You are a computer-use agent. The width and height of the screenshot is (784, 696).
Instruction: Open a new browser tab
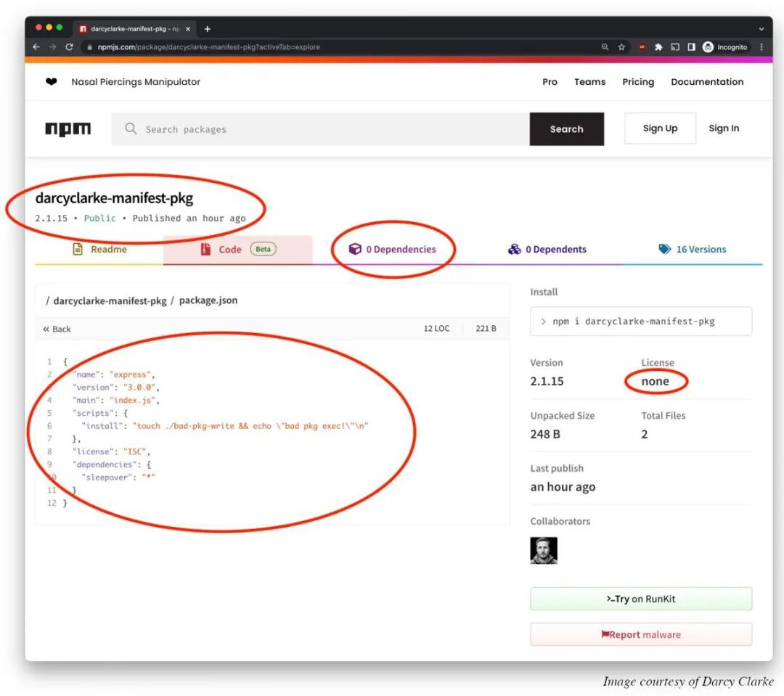click(208, 29)
